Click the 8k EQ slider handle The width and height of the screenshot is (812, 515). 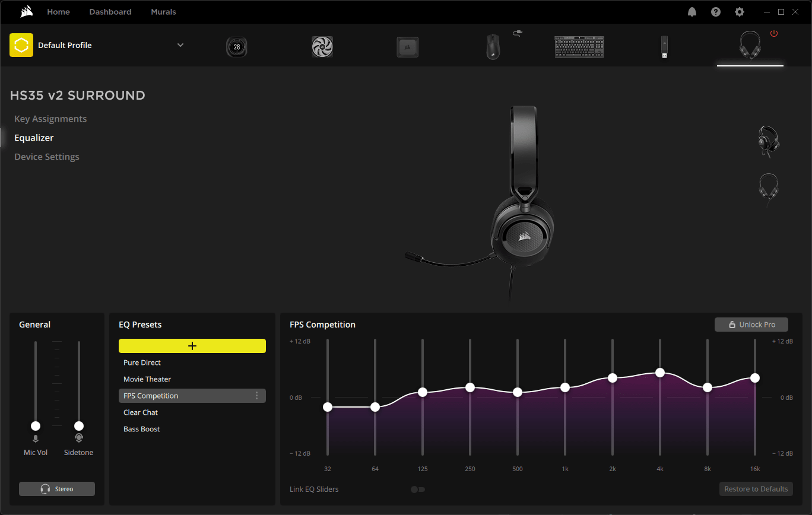click(x=708, y=387)
